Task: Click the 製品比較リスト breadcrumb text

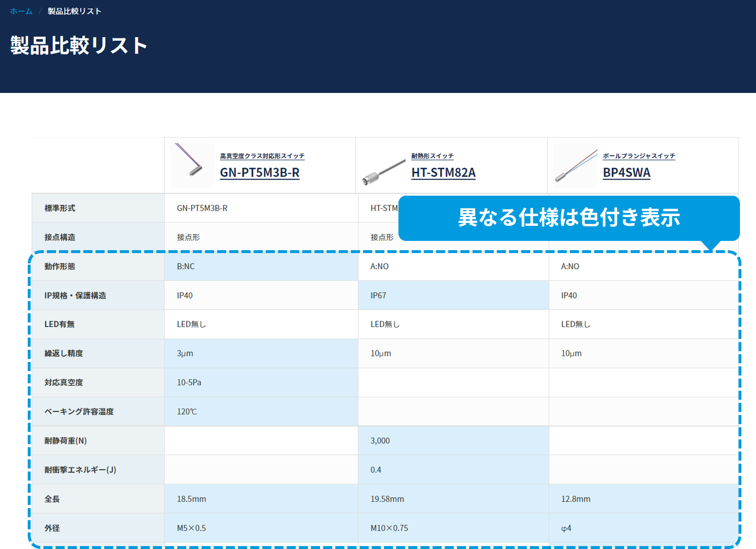Action: pyautogui.click(x=74, y=11)
